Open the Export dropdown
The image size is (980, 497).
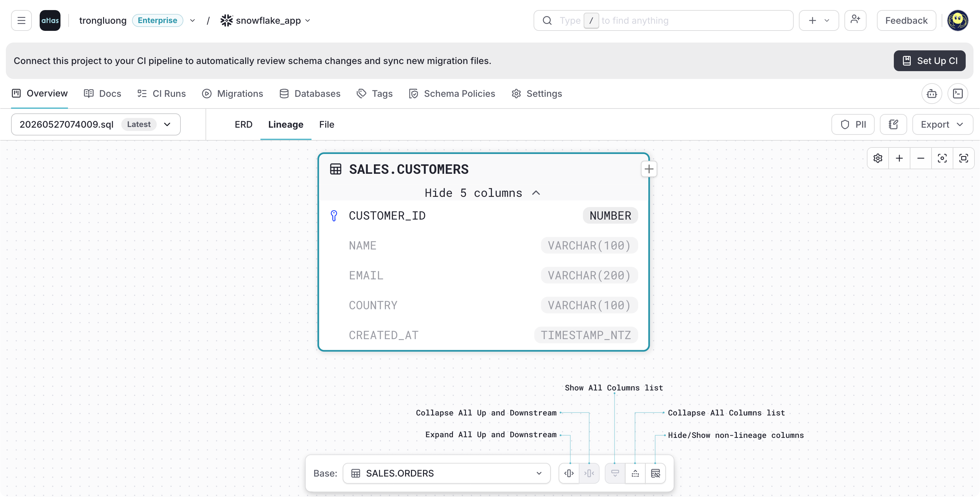(942, 124)
